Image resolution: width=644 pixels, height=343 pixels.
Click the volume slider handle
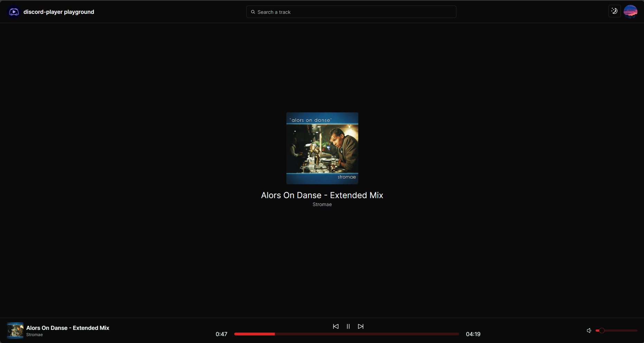point(602,331)
